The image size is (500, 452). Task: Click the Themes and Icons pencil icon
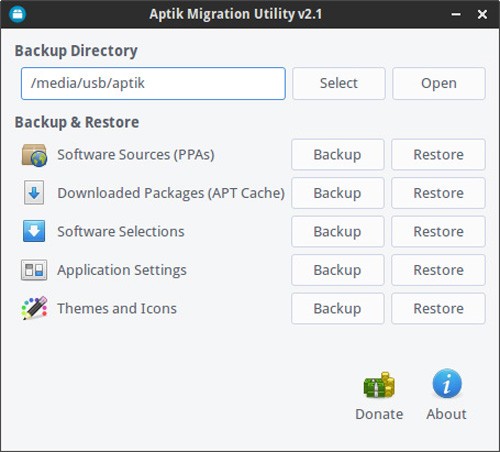pos(34,308)
